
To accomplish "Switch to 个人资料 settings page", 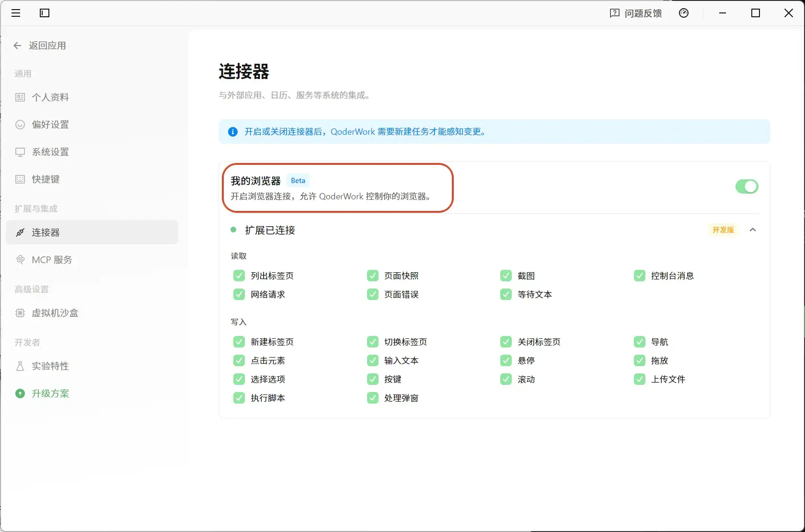I will (50, 97).
